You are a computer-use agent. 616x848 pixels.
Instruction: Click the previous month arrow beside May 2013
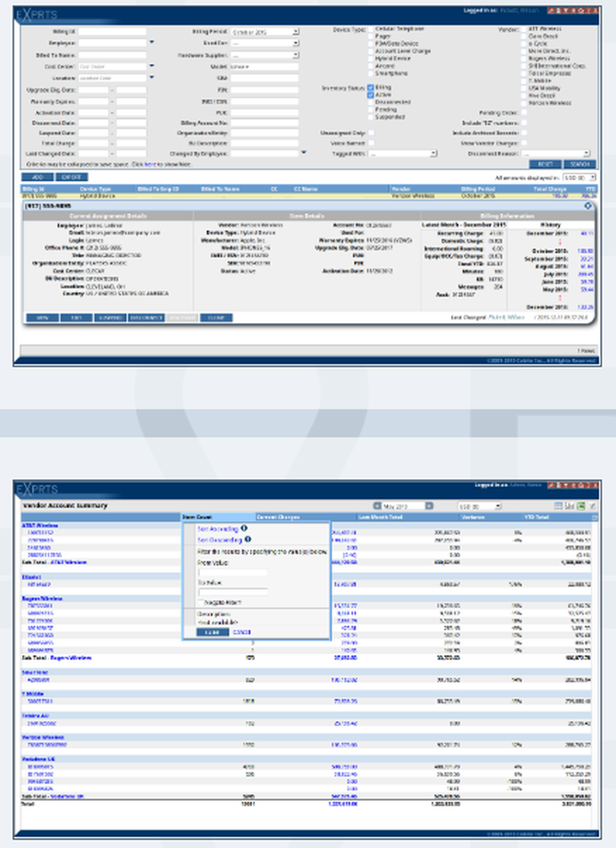378,506
